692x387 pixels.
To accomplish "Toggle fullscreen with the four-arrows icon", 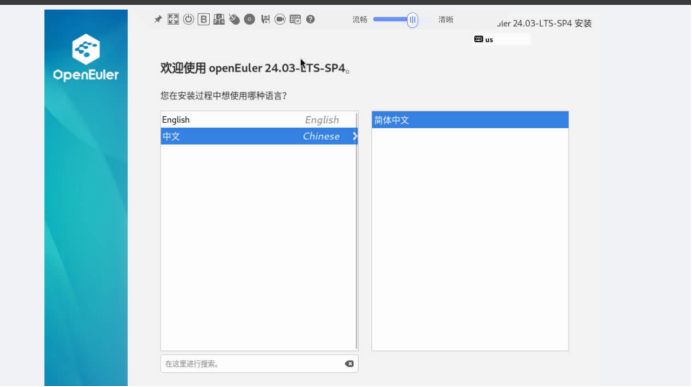I will [x=173, y=19].
